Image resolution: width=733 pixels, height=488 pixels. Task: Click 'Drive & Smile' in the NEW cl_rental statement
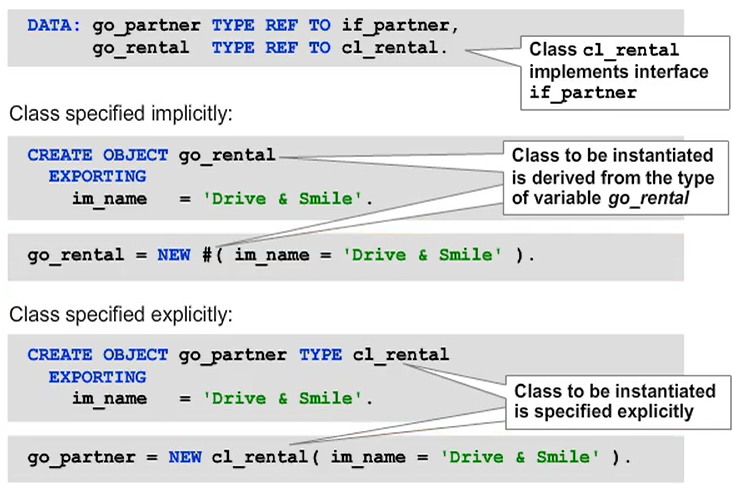[520, 457]
